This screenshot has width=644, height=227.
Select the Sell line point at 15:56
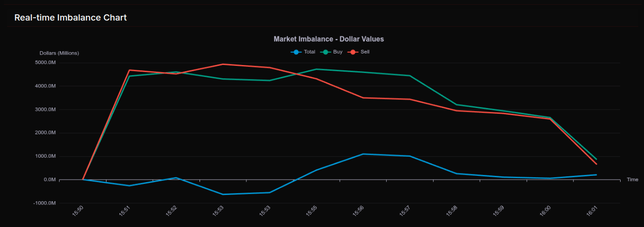[363, 98]
